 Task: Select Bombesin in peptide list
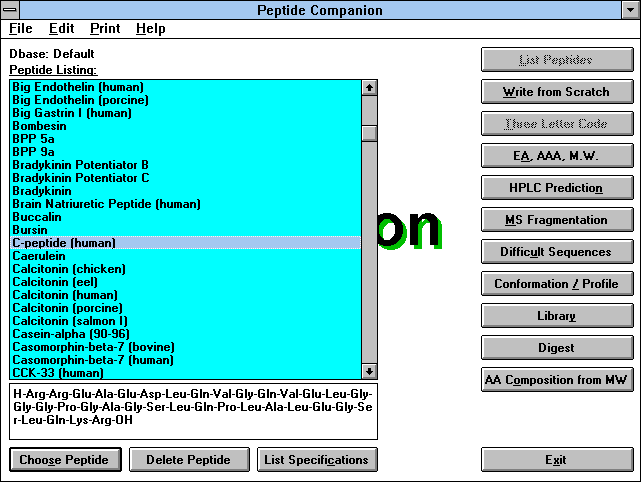[x=186, y=126]
